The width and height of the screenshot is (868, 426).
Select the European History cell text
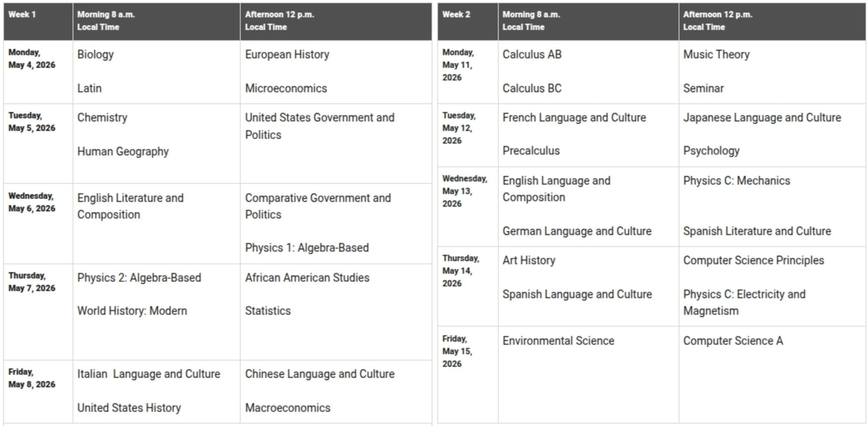[x=287, y=54]
